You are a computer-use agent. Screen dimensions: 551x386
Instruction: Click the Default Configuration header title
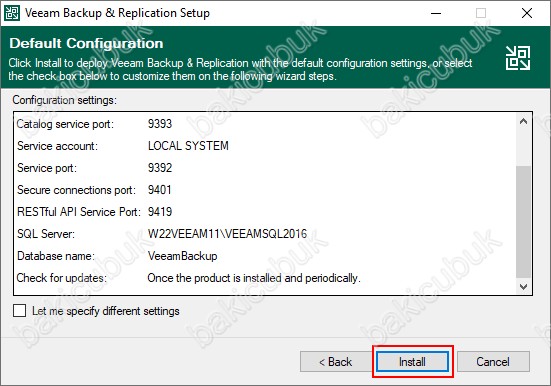click(x=86, y=43)
